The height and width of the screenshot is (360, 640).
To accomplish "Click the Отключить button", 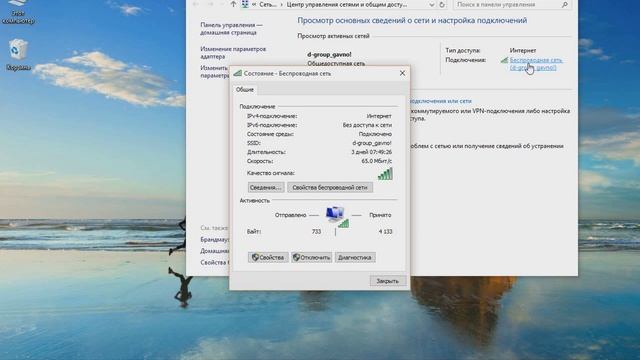I will [311, 258].
